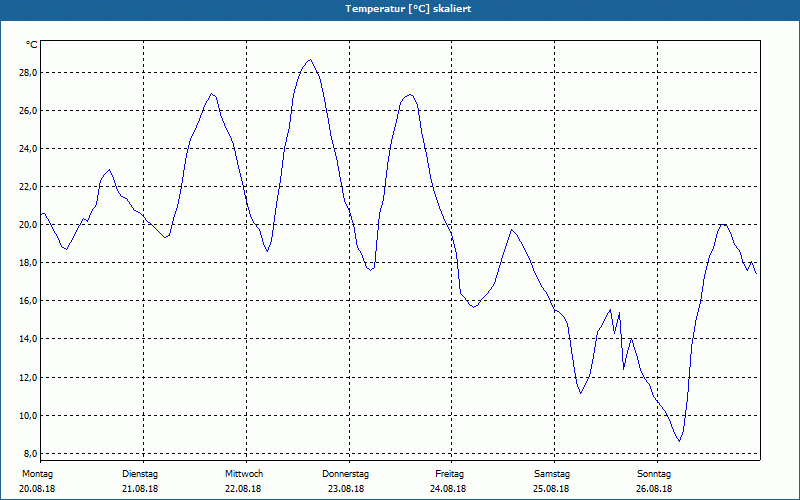
Task: Click the 20,0 axis value
Action: click(x=28, y=225)
